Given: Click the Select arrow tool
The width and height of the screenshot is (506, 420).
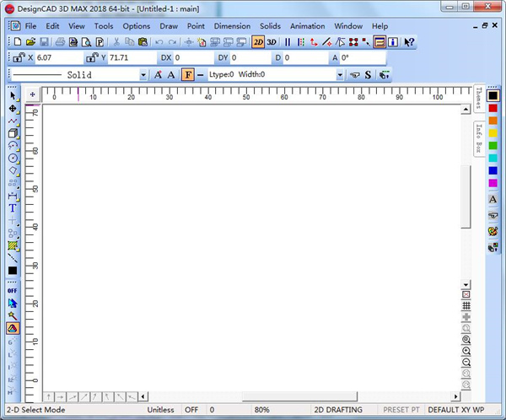Looking at the screenshot, I should point(13,96).
